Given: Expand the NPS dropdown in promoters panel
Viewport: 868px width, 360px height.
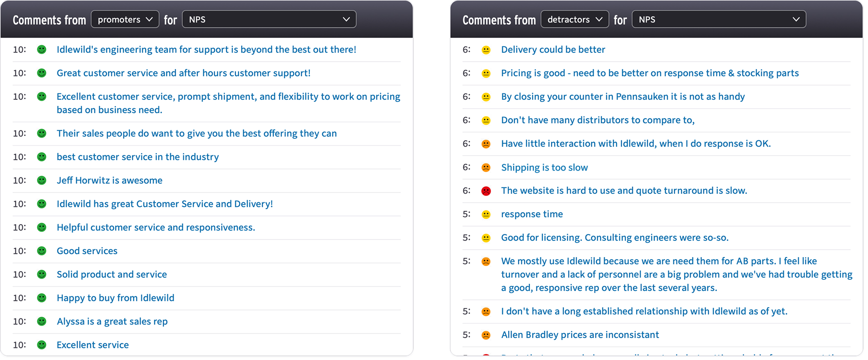Looking at the screenshot, I should [x=269, y=19].
